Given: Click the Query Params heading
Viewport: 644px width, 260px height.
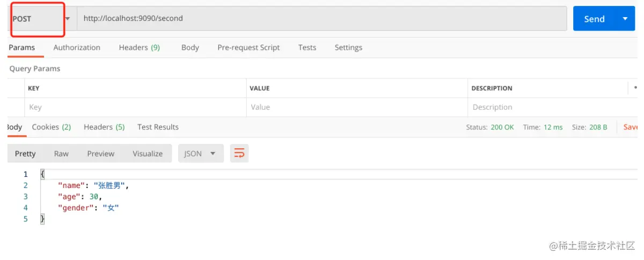Looking at the screenshot, I should click(x=35, y=69).
